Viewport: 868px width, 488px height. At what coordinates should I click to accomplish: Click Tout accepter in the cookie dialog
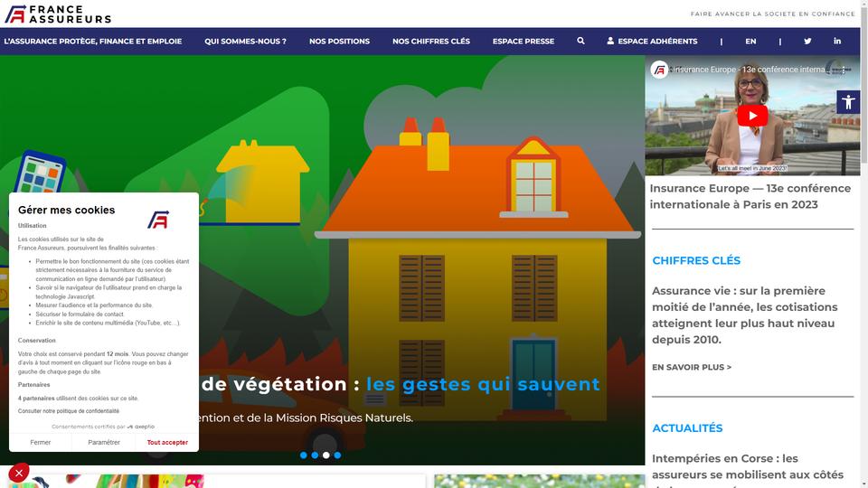167,442
